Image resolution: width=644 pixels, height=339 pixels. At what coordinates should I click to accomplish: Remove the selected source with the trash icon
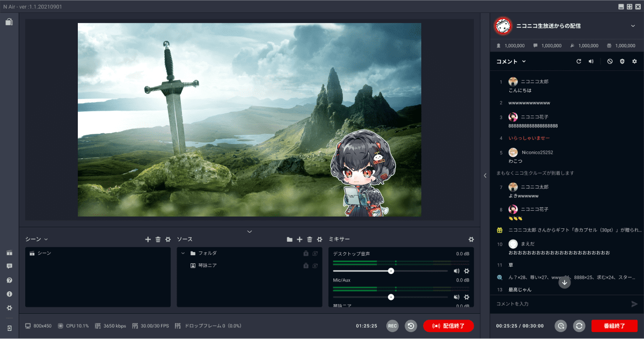pyautogui.click(x=310, y=239)
